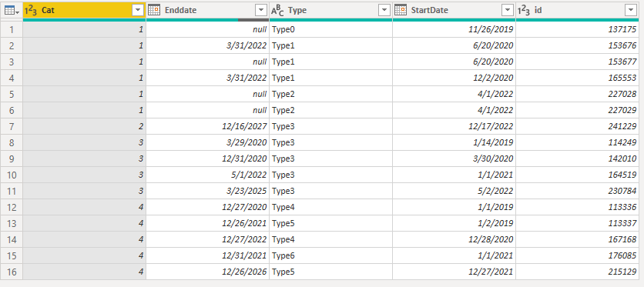644x287 pixels.
Task: Open the Cat column filter dropdown
Action: click(138, 11)
